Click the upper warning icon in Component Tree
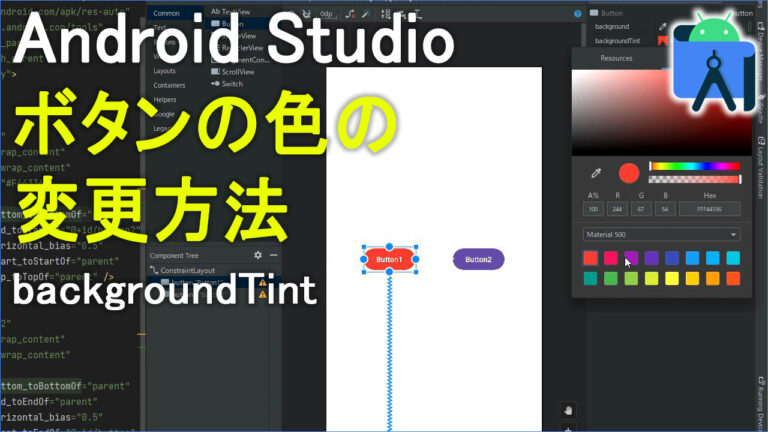The image size is (768, 432). click(x=263, y=283)
